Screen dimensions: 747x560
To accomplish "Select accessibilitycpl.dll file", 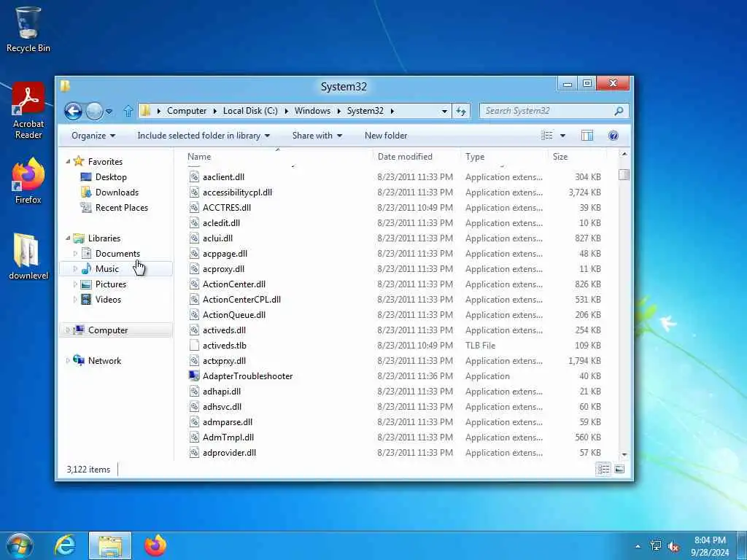I will click(237, 192).
